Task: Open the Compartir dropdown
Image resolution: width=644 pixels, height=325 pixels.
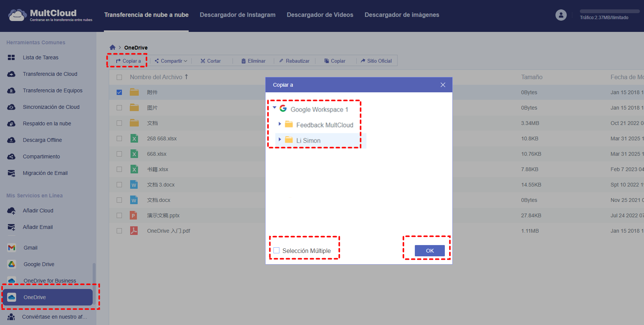Action: [171, 61]
